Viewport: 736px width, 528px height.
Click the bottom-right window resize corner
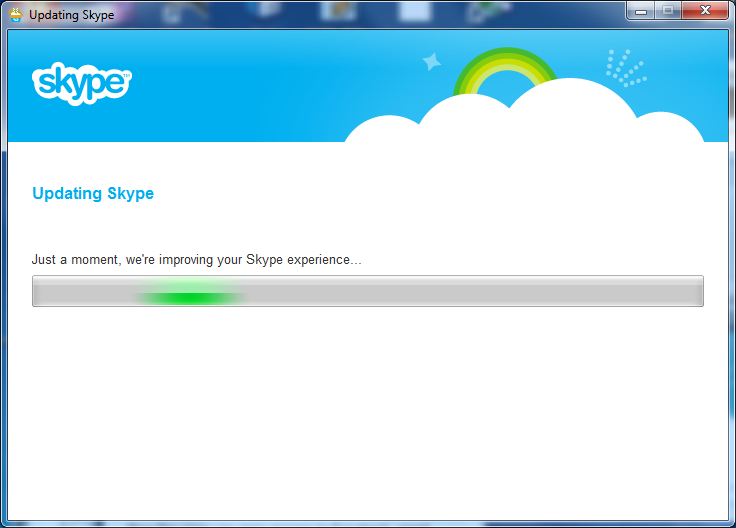tap(730, 522)
